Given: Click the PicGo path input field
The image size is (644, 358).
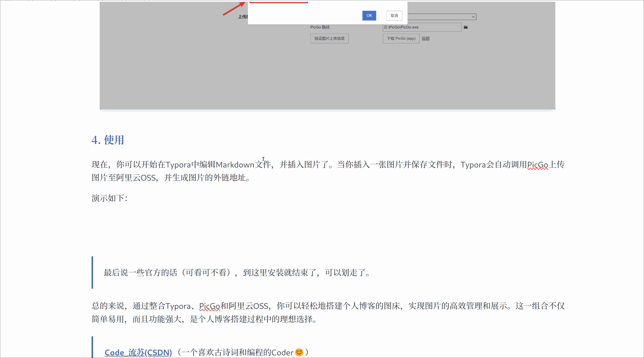Looking at the screenshot, I should (x=422, y=27).
